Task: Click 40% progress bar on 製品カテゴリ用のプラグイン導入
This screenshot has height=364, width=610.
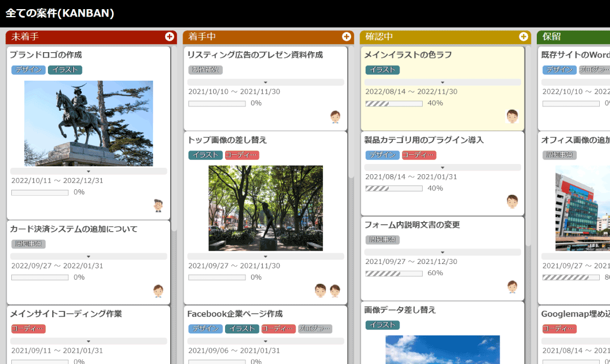Action: coord(394,188)
